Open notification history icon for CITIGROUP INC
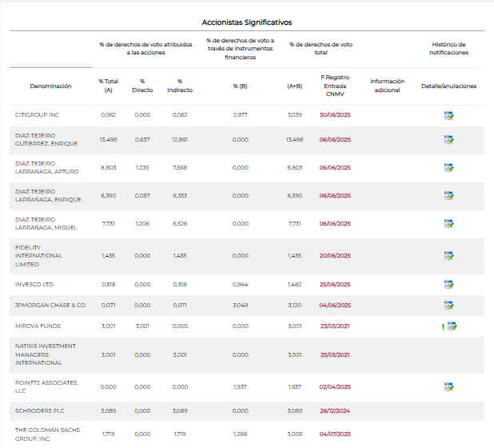 [448, 116]
